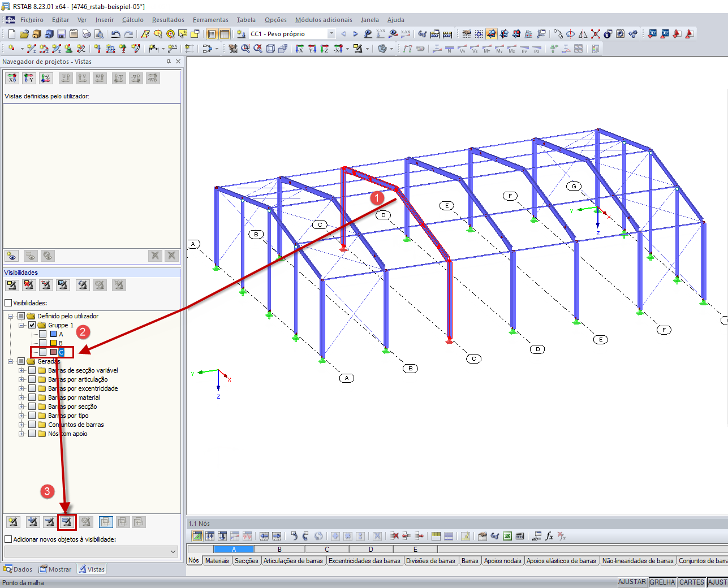Toggle GRELHA in the status bar
Viewport: 728px width, 588px height.
pyautogui.click(x=662, y=582)
